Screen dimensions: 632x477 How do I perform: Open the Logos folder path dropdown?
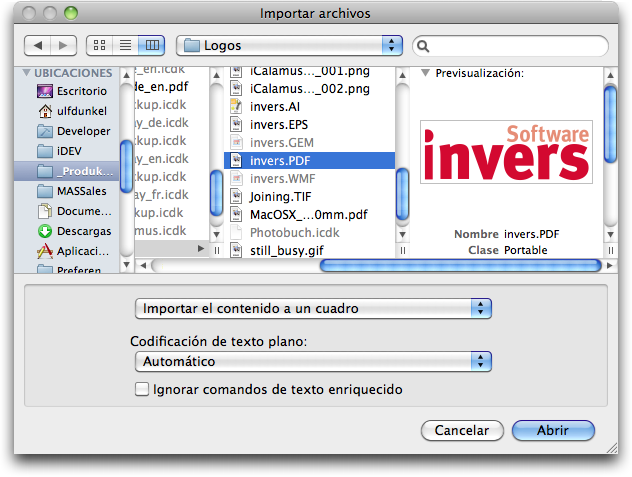pyautogui.click(x=289, y=46)
